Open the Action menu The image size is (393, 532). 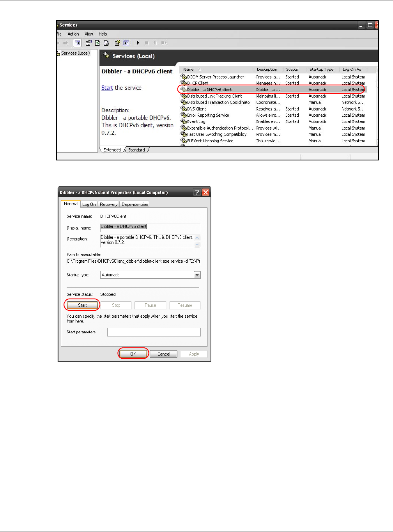(x=73, y=34)
